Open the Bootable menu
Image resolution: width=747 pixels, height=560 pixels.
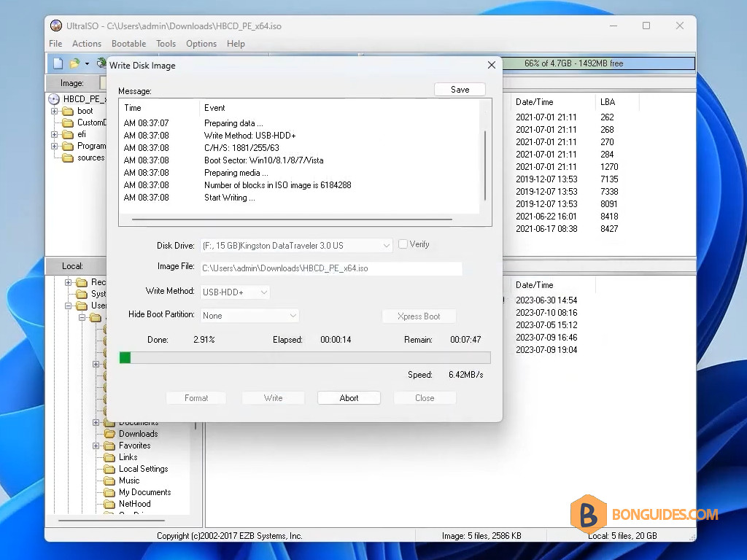[x=128, y=44]
